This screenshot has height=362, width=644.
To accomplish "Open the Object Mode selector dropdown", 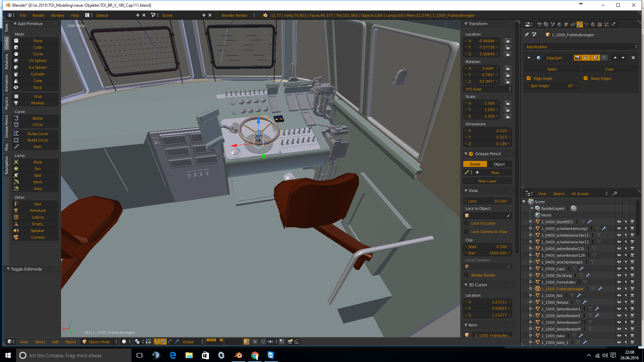I will (100, 342).
